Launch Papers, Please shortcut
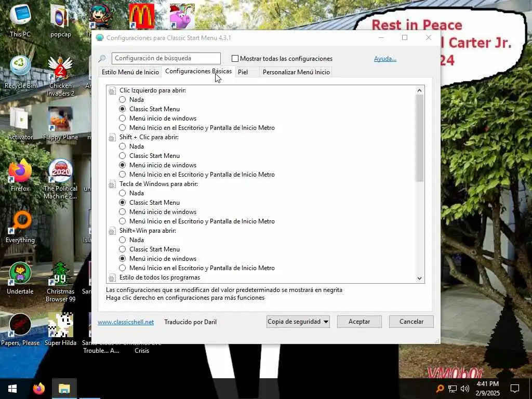The image size is (532, 399). 20,330
